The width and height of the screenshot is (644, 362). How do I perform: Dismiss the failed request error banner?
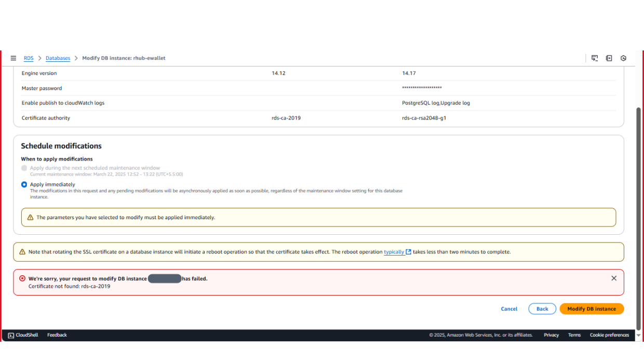pyautogui.click(x=614, y=278)
